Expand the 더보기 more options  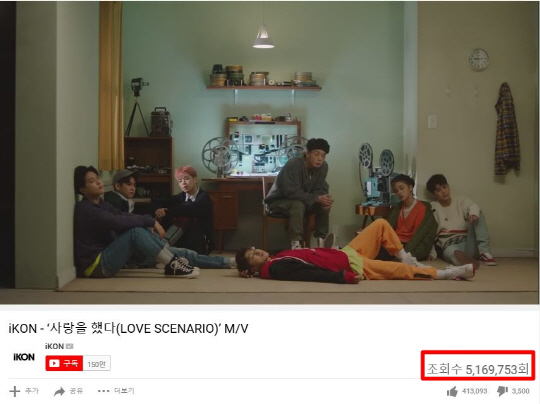[x=124, y=391]
